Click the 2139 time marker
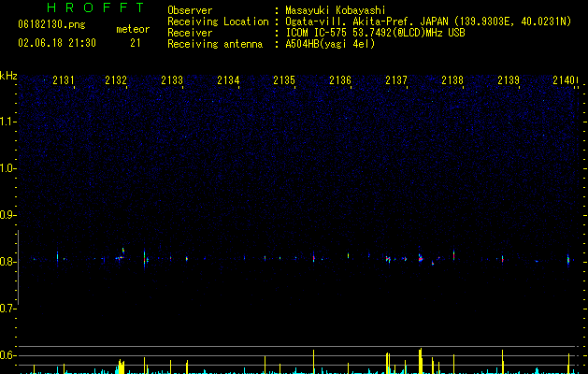This screenshot has width=588, height=374. [x=509, y=80]
